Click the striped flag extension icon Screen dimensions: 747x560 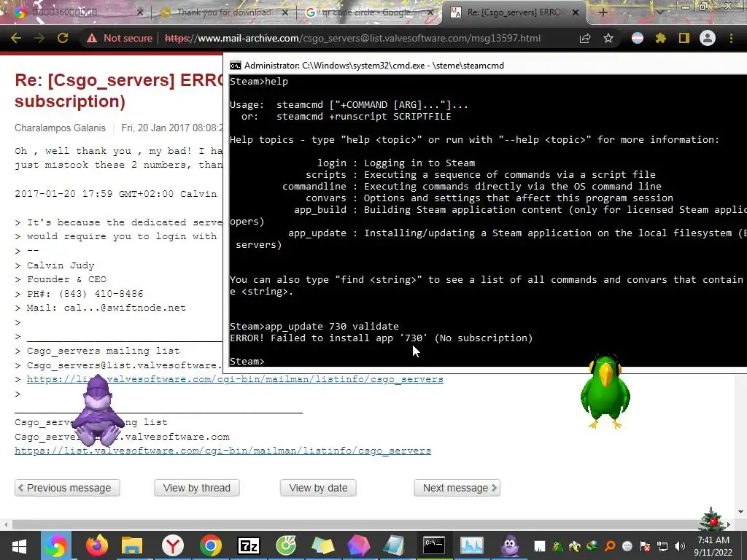(638, 38)
